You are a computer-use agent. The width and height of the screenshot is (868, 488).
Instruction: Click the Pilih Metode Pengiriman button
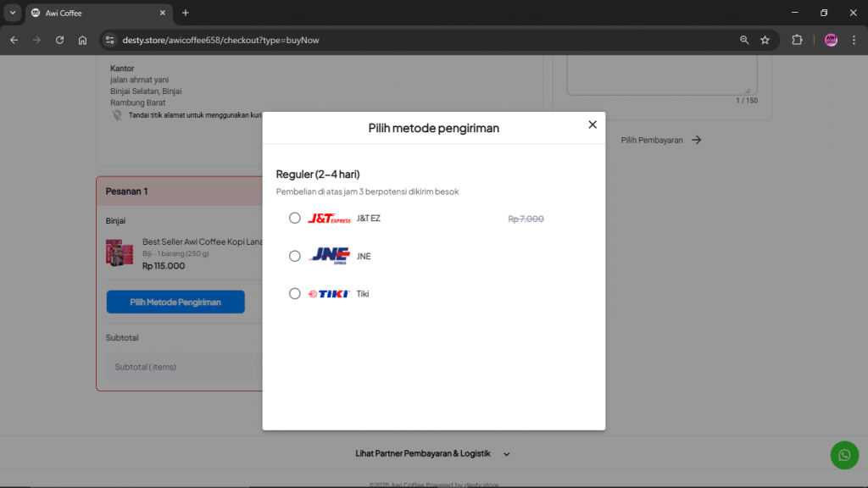175,302
